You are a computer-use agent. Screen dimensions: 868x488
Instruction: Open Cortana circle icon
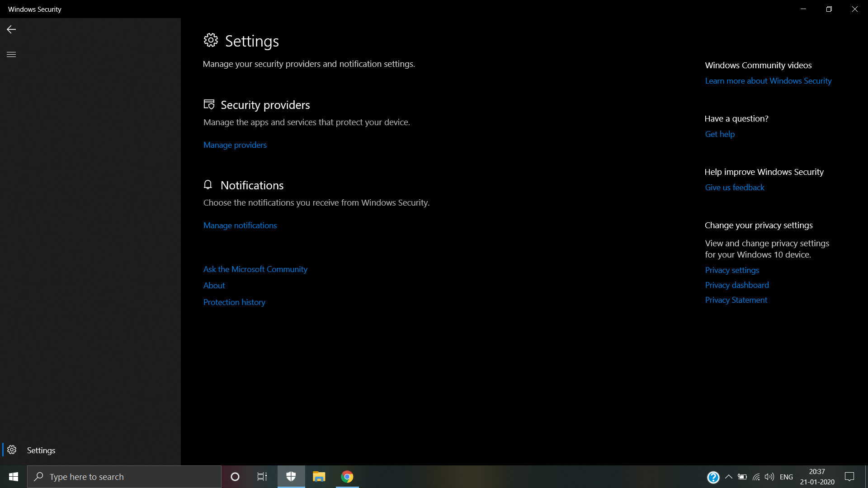pyautogui.click(x=235, y=477)
